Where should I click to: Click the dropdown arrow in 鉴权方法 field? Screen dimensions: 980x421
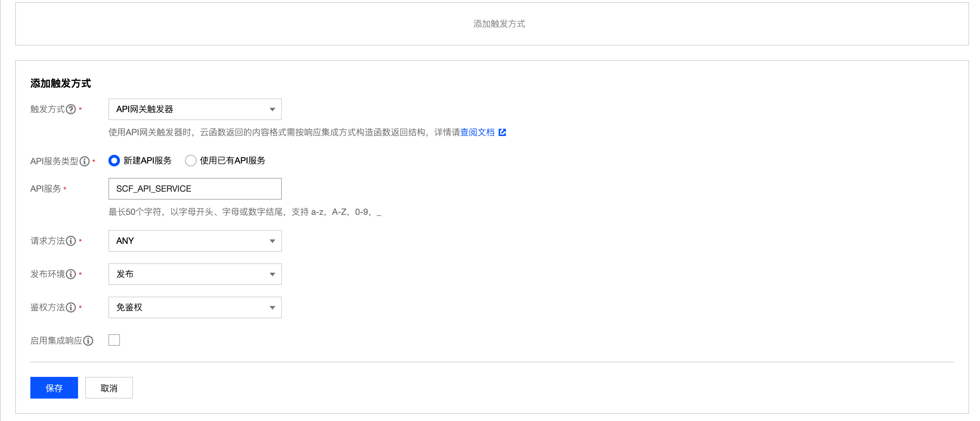point(272,307)
